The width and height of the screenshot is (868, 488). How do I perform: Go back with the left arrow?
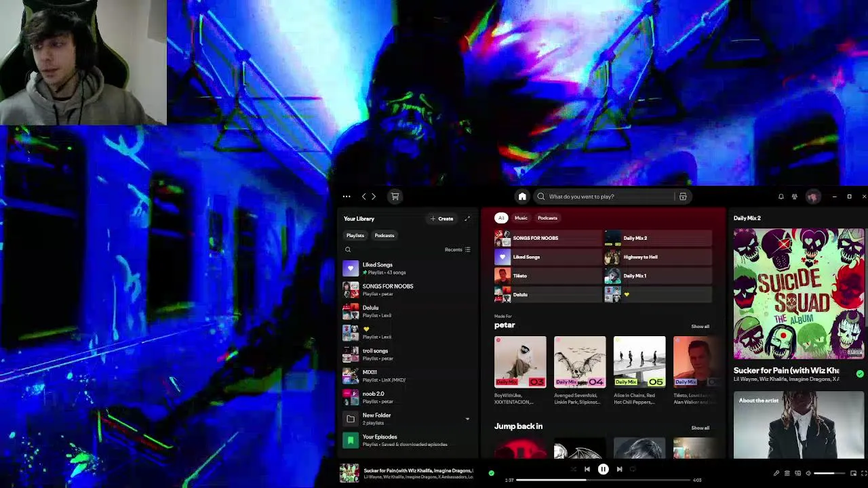point(363,197)
